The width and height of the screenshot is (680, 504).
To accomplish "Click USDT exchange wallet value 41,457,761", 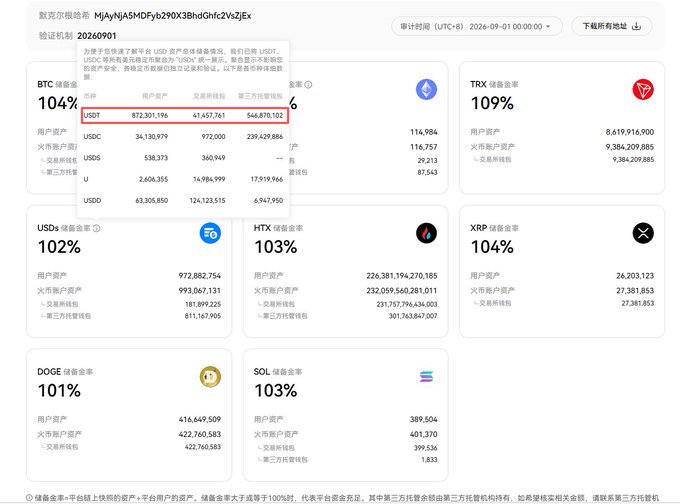I will pyautogui.click(x=209, y=115).
